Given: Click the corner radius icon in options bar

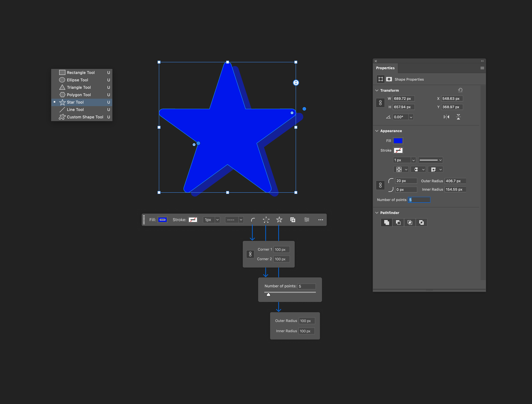Looking at the screenshot, I should 253,220.
